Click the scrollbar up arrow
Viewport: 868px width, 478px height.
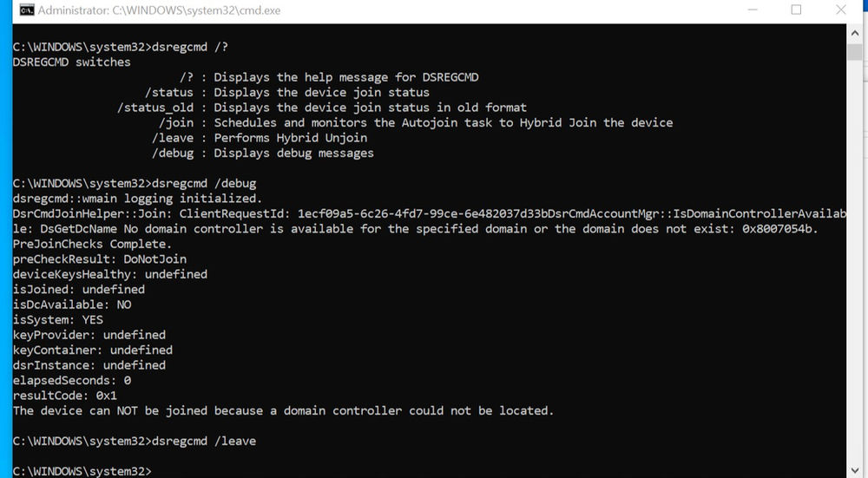pos(854,33)
